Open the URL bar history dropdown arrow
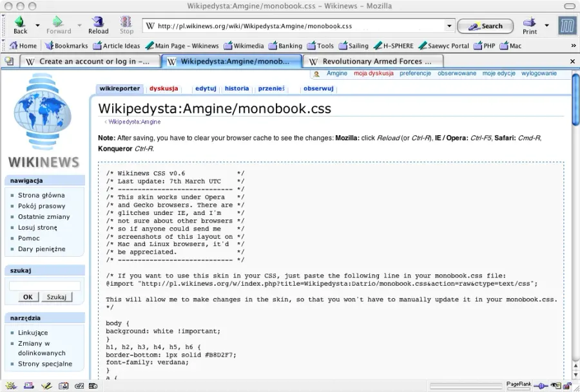 pos(449,26)
